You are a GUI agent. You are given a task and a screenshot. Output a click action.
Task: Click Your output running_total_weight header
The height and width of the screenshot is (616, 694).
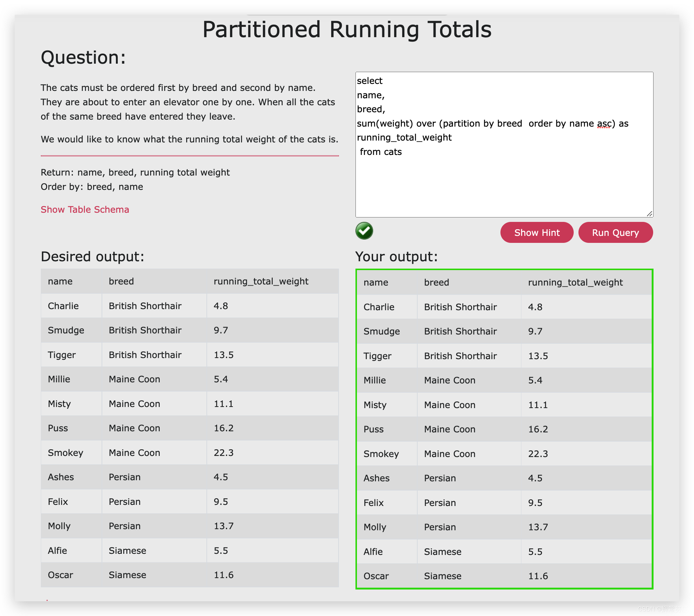(576, 282)
